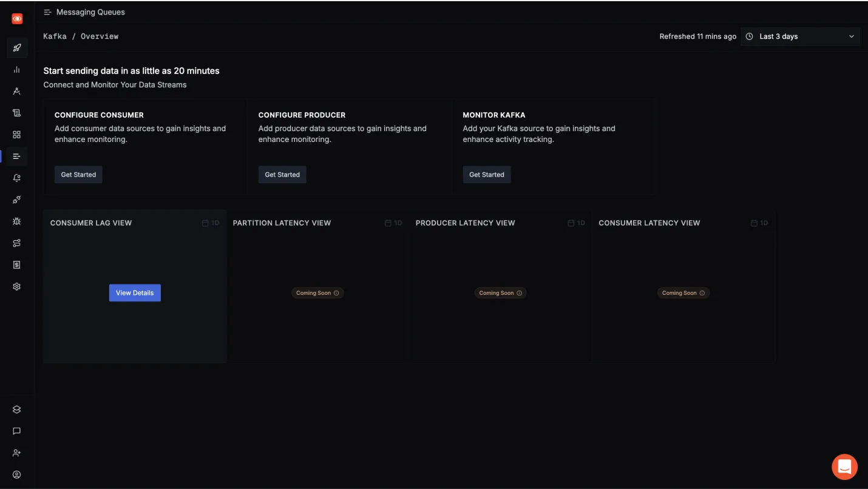Click the CONSUMER LAG VIEW title
The width and height of the screenshot is (868, 489).
click(x=91, y=223)
